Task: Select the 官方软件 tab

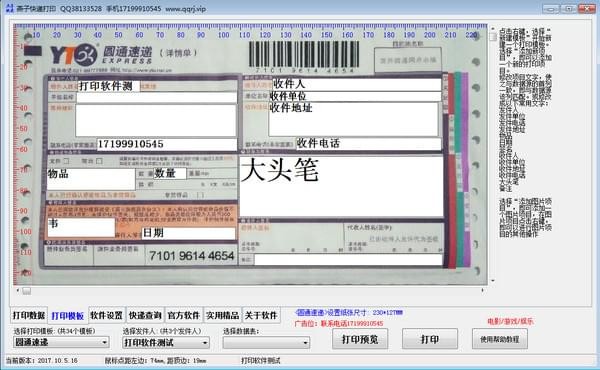Action: click(x=184, y=315)
